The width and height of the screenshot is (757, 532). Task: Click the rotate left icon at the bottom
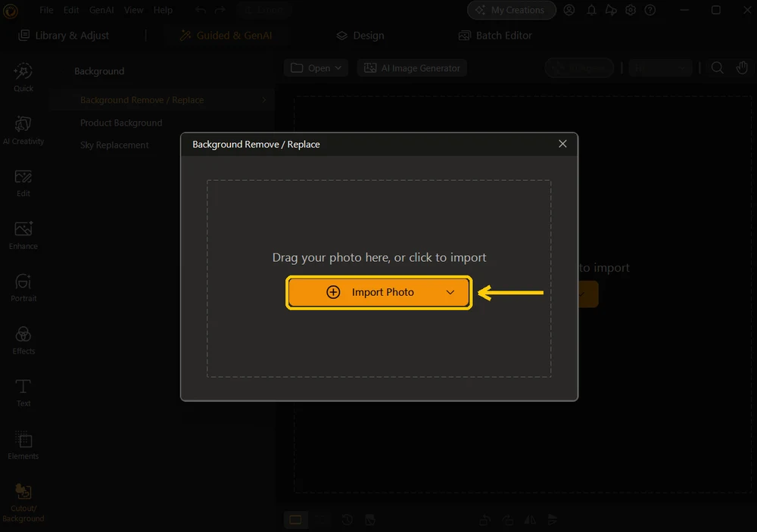point(485,520)
